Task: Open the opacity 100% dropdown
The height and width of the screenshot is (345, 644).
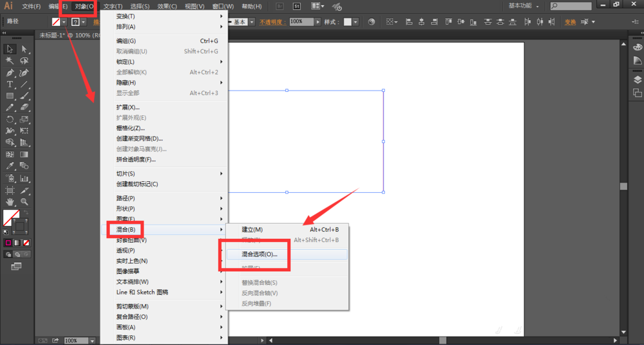Action: (x=317, y=21)
